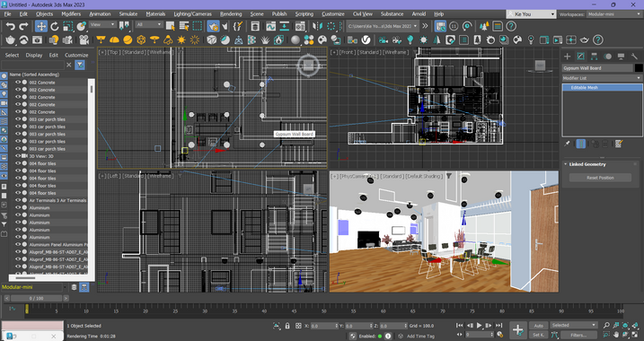
Task: Open the Lighting/Cameras menu
Action: pos(192,14)
